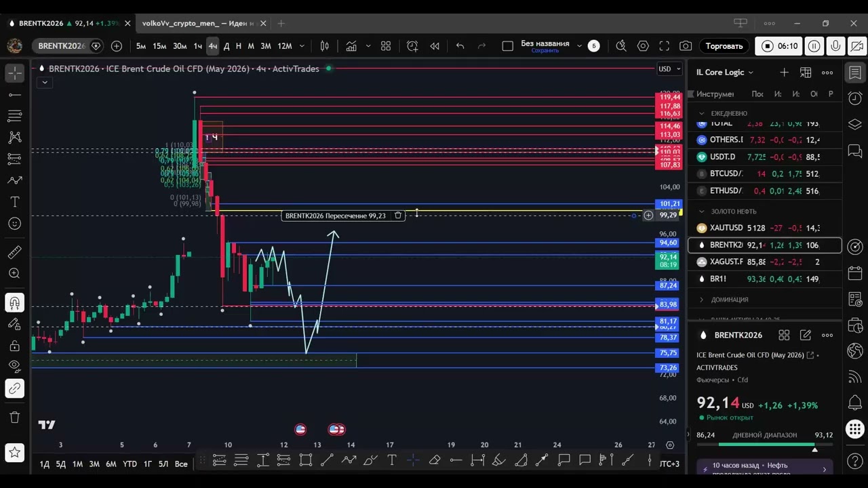Viewport: 868px width, 488px height.
Task: Open the economic calendar in right sidebar
Action: (x=855, y=273)
